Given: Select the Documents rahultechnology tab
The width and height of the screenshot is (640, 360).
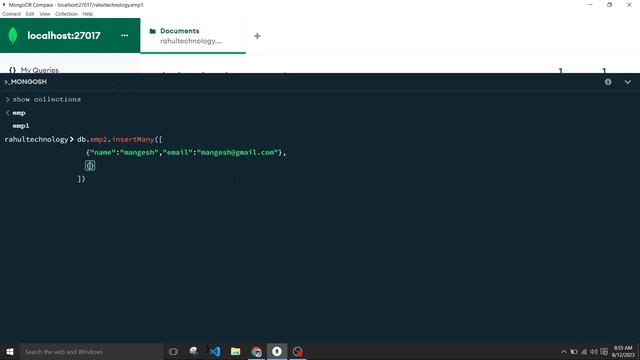Looking at the screenshot, I should (193, 36).
